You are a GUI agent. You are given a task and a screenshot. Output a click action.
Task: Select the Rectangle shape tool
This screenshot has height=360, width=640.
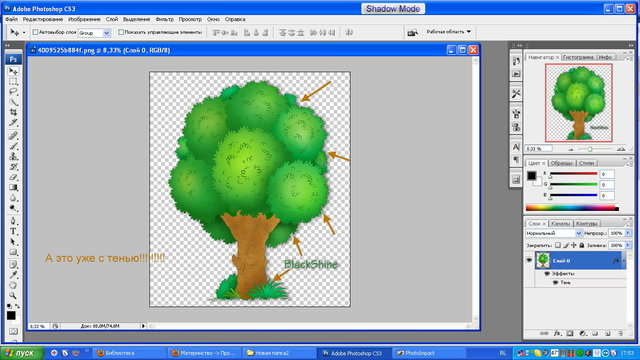[x=13, y=252]
